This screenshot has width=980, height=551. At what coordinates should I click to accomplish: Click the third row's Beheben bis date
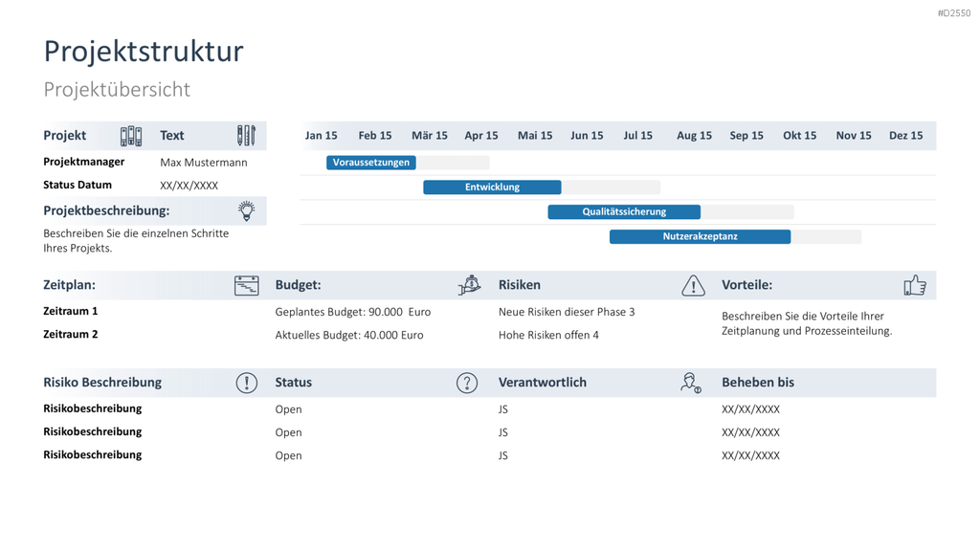(x=750, y=455)
